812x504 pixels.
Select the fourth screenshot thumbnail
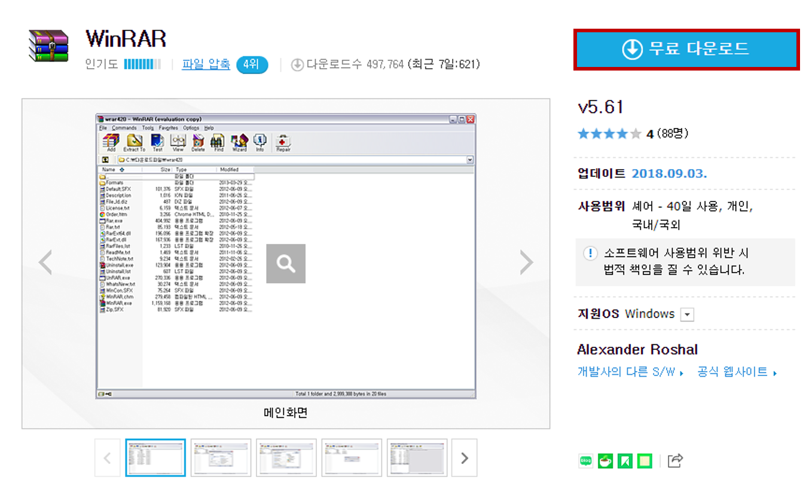point(352,458)
